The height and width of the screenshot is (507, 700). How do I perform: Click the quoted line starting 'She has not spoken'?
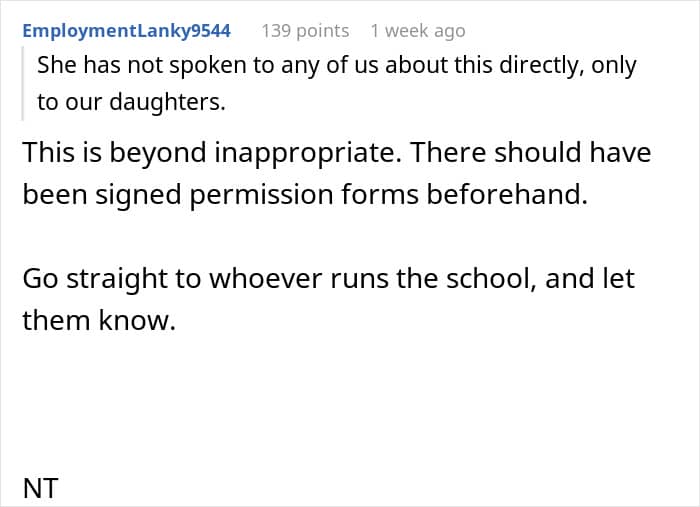click(337, 66)
